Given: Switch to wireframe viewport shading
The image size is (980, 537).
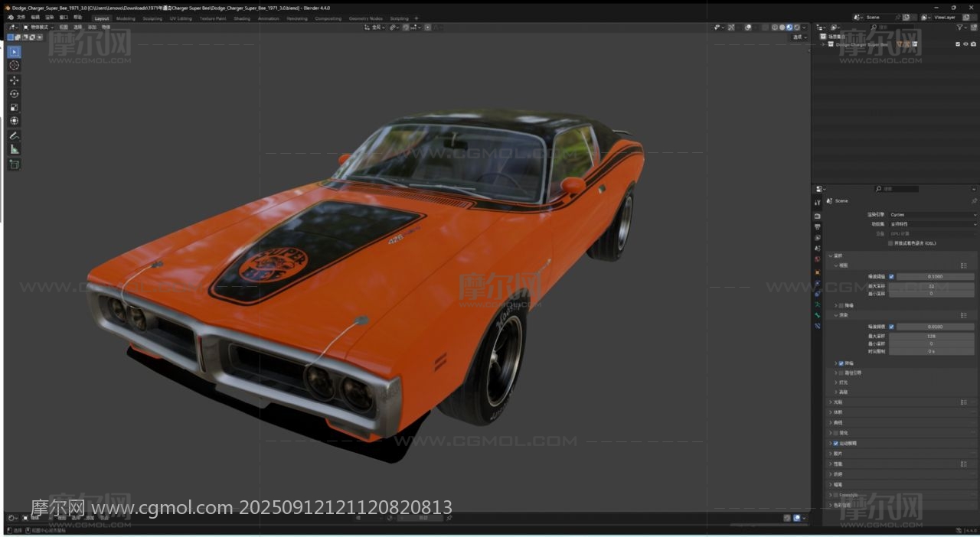Looking at the screenshot, I should pos(774,27).
